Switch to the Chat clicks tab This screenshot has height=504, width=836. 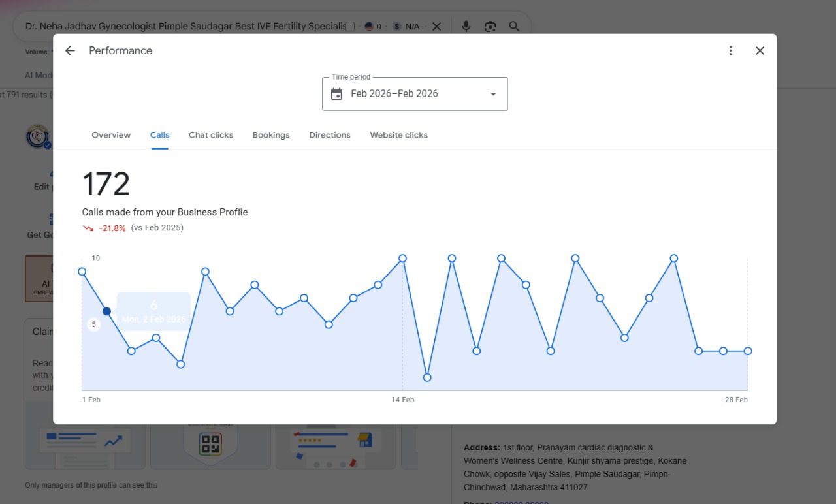(211, 135)
